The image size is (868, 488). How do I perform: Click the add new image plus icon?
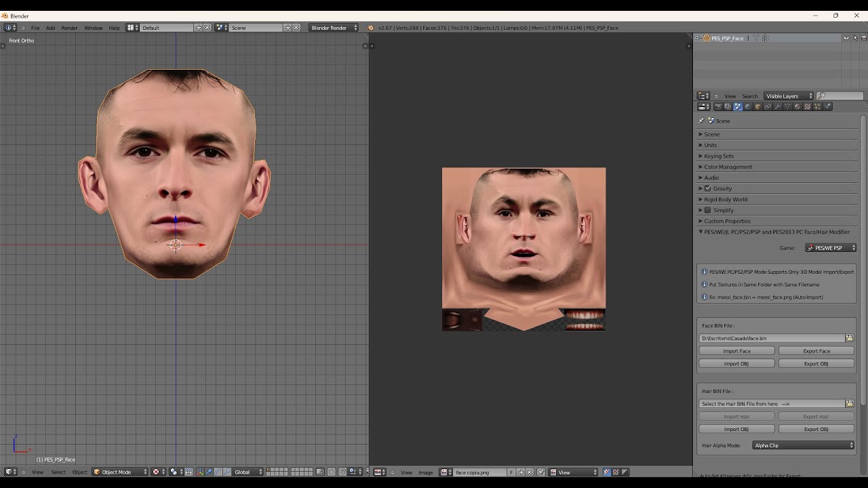click(521, 472)
